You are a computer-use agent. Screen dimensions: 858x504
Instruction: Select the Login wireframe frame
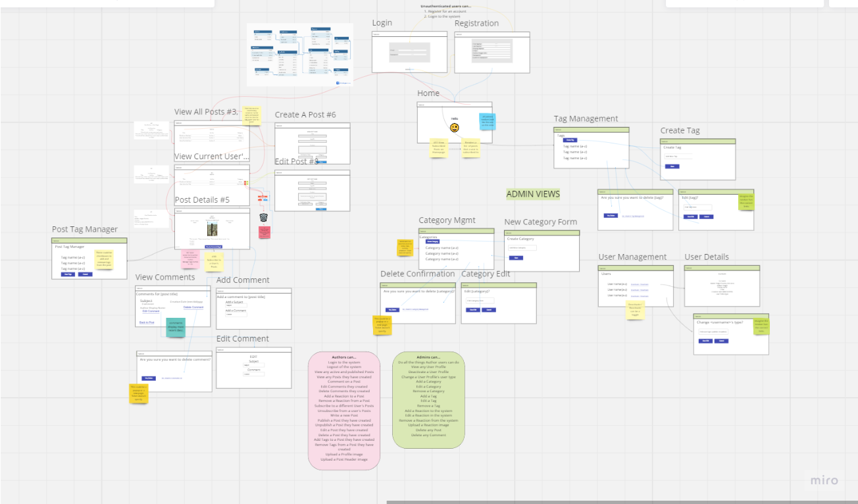[x=410, y=52]
